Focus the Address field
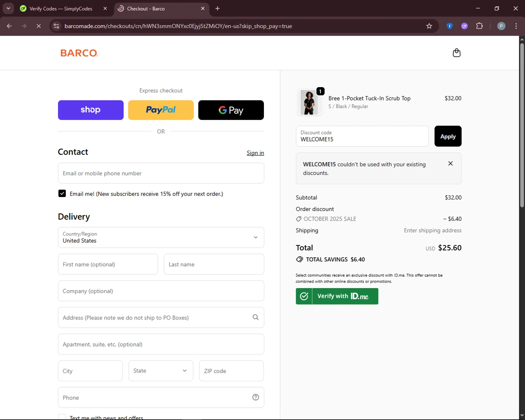Image resolution: width=525 pixels, height=420 pixels. 161,317
